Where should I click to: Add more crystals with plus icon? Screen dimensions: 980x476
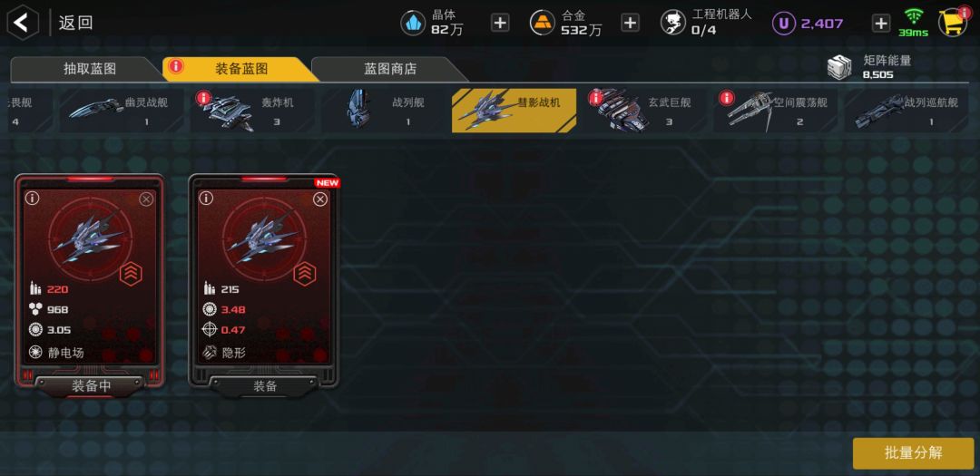(499, 23)
